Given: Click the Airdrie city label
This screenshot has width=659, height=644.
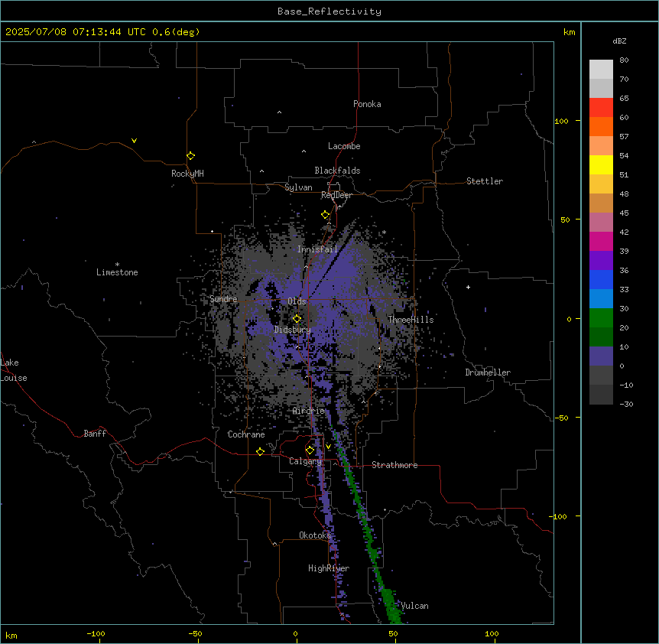Looking at the screenshot, I should (x=308, y=411).
